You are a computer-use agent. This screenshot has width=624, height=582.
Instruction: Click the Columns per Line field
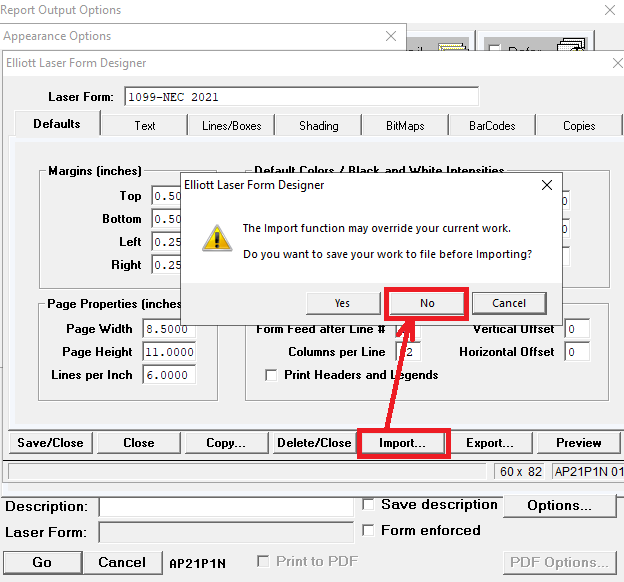(408, 352)
